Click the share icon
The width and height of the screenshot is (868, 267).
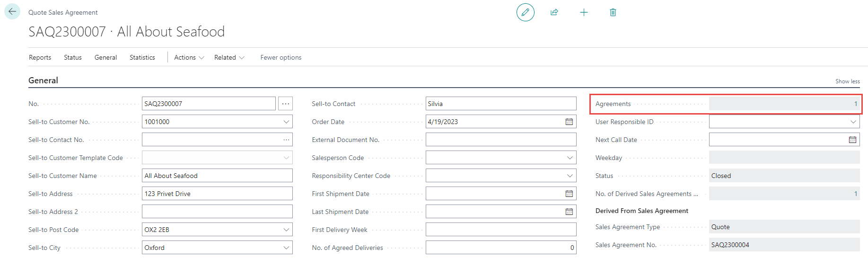tap(554, 12)
